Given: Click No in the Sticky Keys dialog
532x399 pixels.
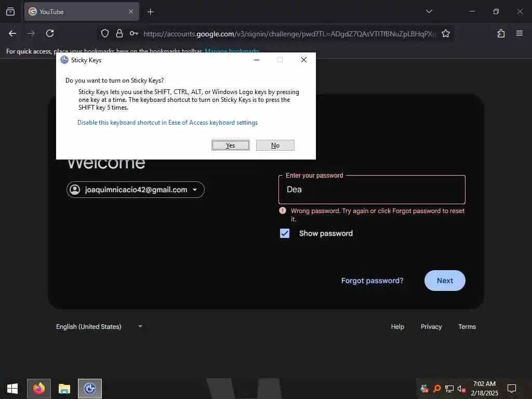Looking at the screenshot, I should coord(275,145).
